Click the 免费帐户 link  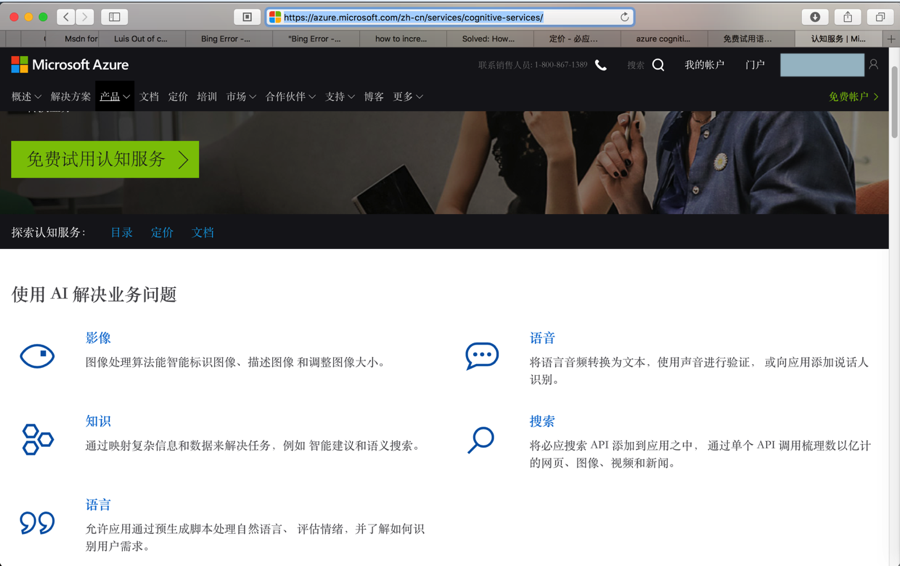854,96
